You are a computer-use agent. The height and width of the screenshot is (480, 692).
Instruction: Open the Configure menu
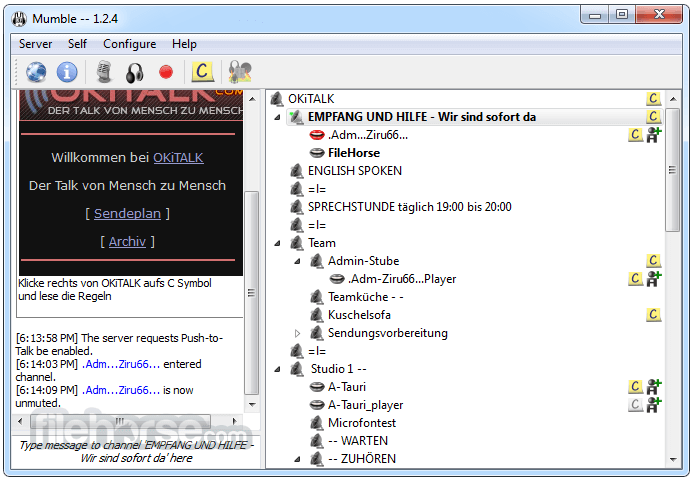coord(129,44)
